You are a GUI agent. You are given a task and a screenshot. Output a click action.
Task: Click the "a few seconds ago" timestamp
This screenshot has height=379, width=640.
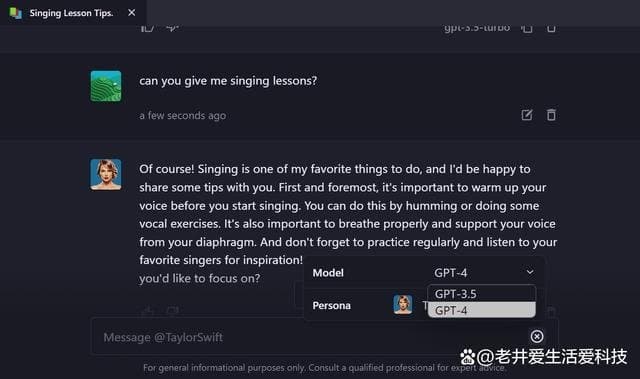click(x=182, y=116)
